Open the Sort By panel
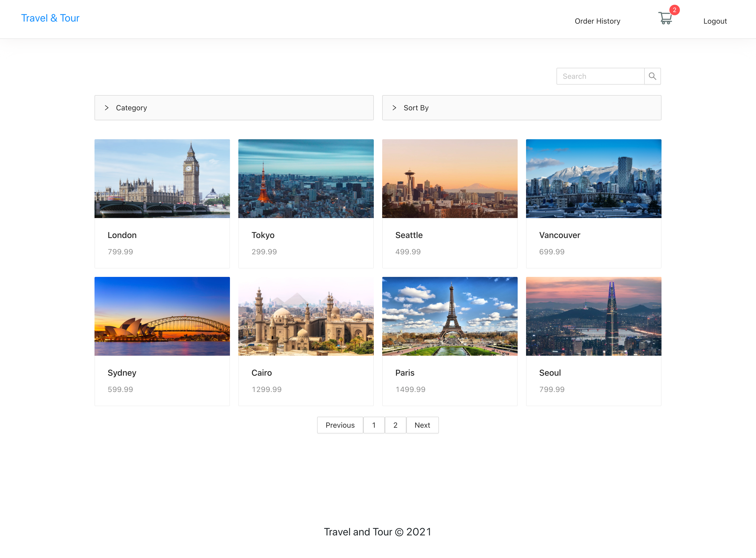756x558 pixels. tap(521, 108)
